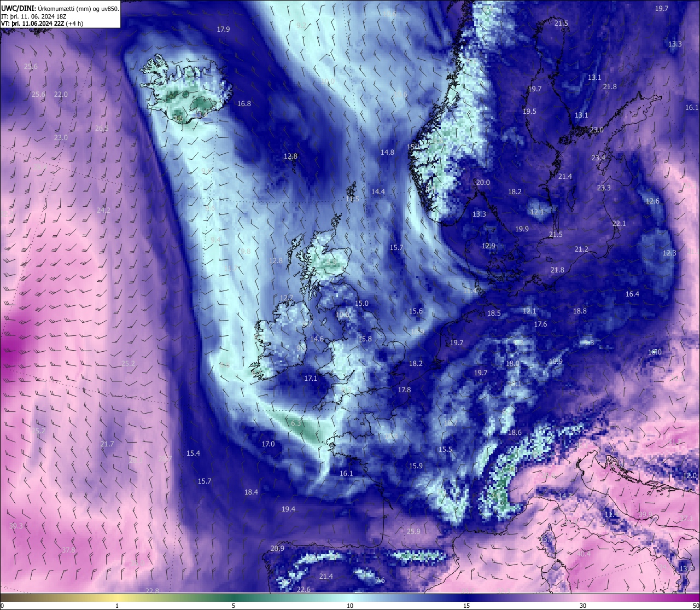Click the value 25.9 on the map
Image resolution: width=700 pixels, height=610 pixels.
click(x=413, y=532)
